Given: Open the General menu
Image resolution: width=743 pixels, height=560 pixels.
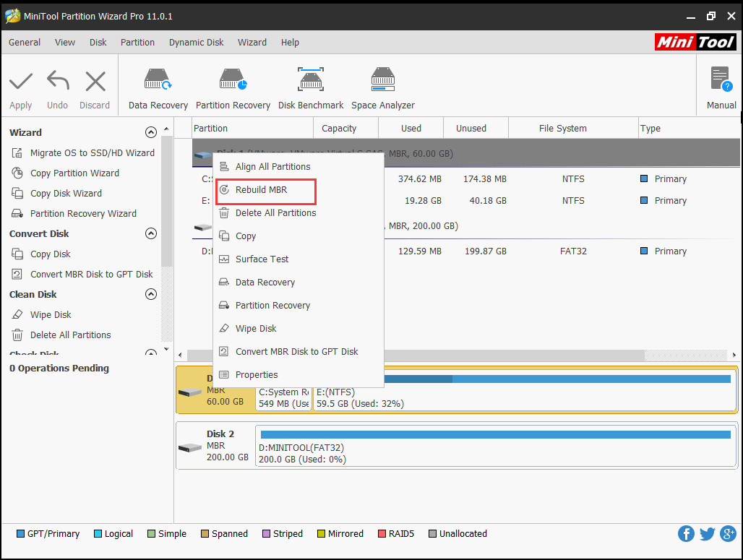Looking at the screenshot, I should [25, 42].
